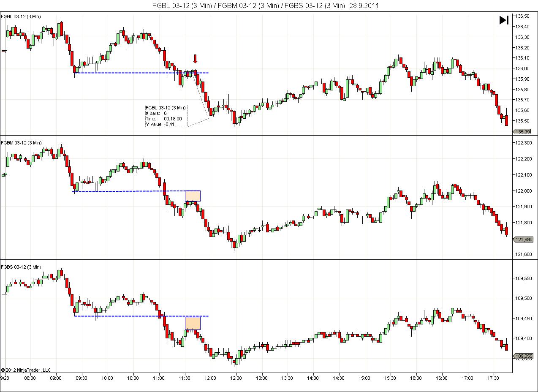Click the 136,50 price axis label
The width and height of the screenshot is (538, 392).
(x=522, y=16)
